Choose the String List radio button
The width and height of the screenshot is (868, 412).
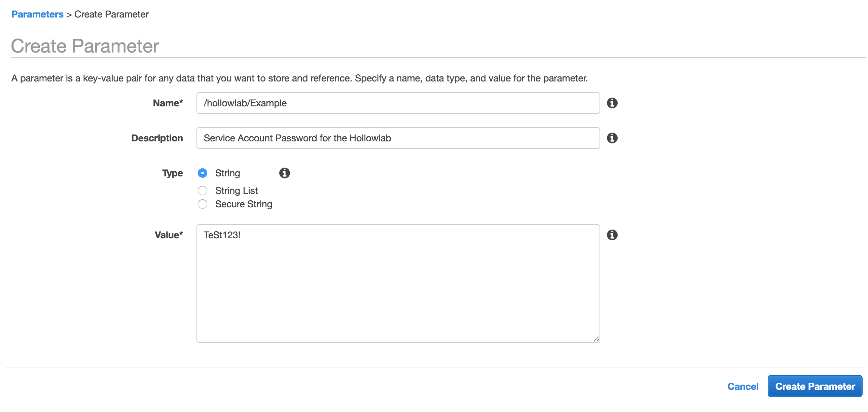click(203, 191)
